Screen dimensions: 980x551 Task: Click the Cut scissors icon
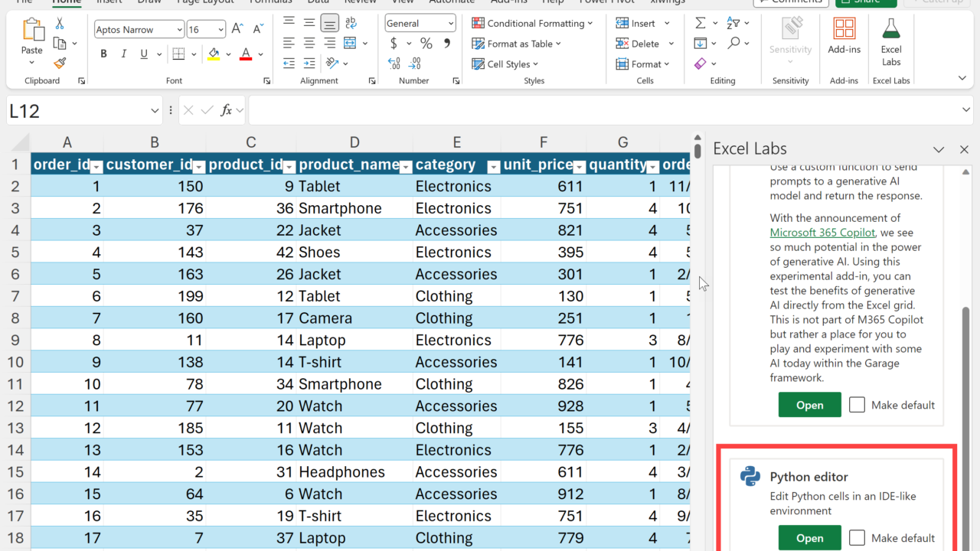[x=60, y=24]
